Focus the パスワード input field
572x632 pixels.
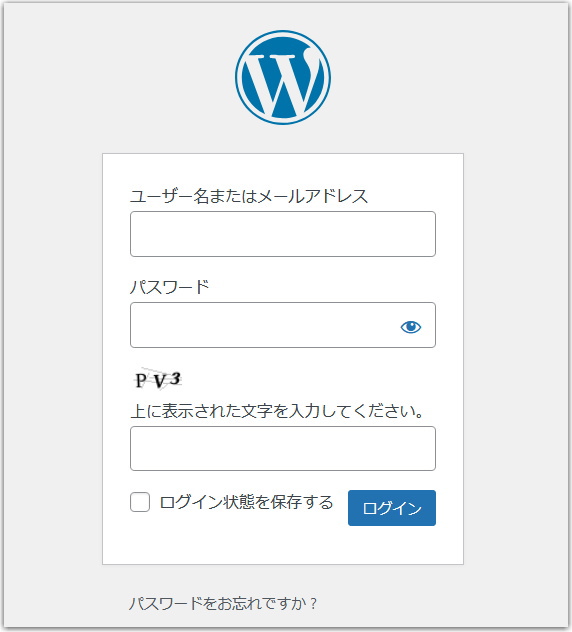coord(283,325)
